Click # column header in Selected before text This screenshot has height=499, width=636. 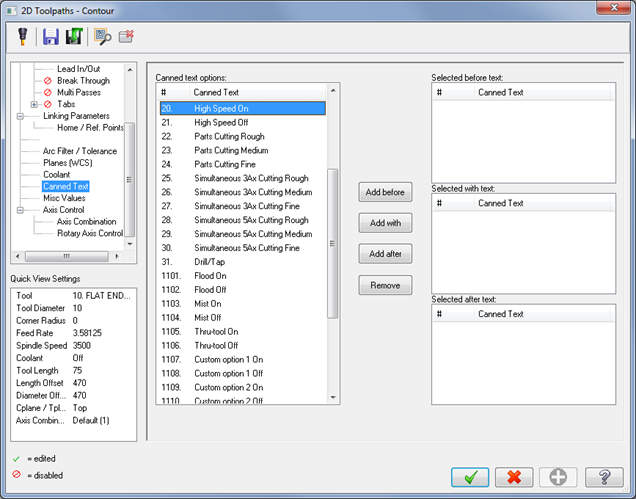pyautogui.click(x=453, y=92)
